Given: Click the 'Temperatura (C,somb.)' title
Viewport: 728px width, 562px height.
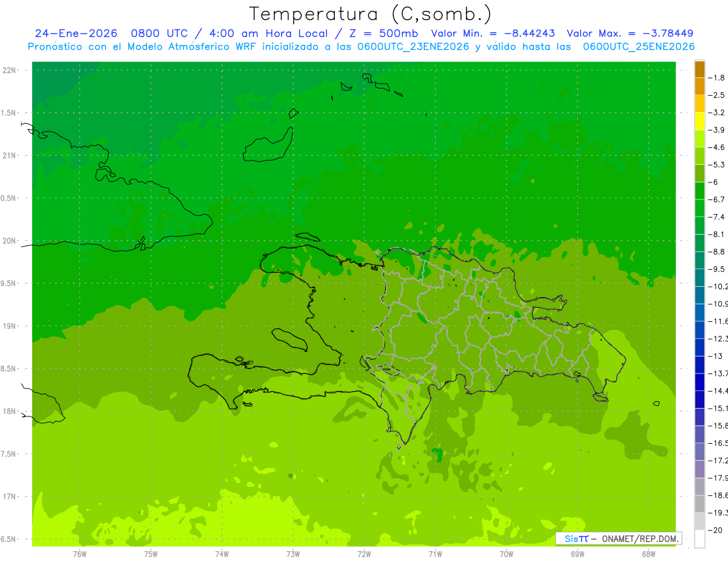Looking at the screenshot, I should 370,14.
